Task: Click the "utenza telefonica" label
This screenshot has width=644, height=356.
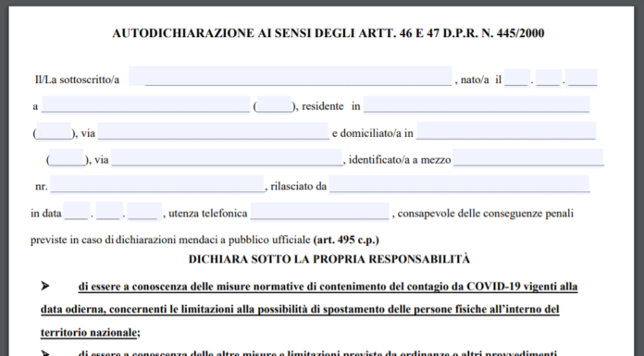Action: coord(208,214)
